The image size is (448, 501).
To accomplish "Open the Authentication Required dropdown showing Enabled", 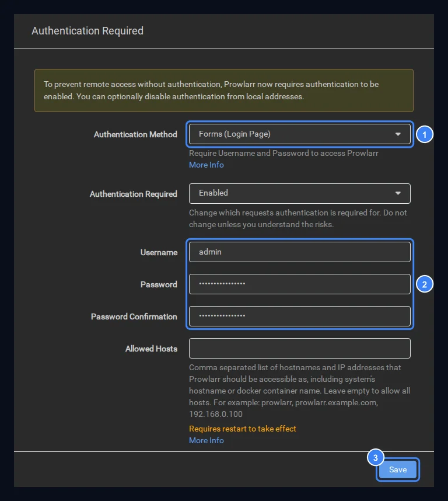I will [300, 193].
